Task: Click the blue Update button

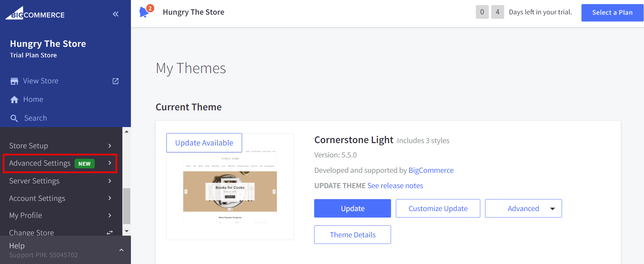Action: pyautogui.click(x=352, y=208)
